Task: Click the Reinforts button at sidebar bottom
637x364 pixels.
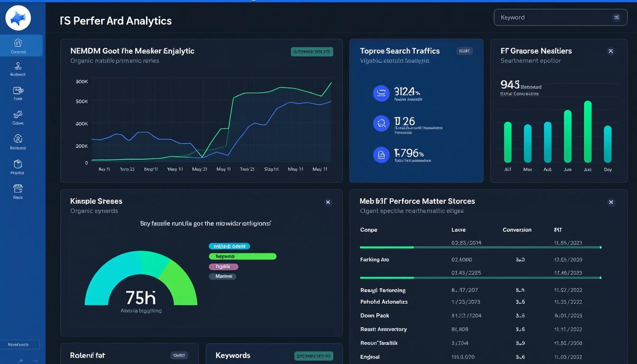Action: (20, 345)
